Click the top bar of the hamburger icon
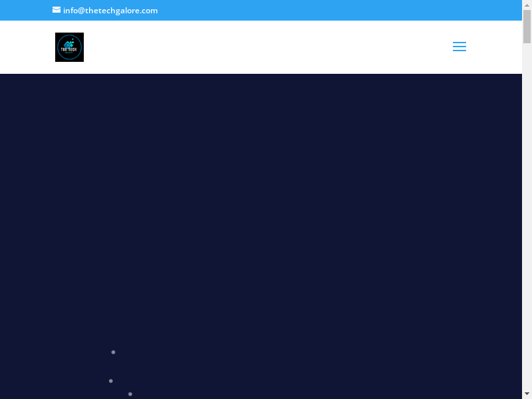This screenshot has width=532, height=399. [x=459, y=43]
